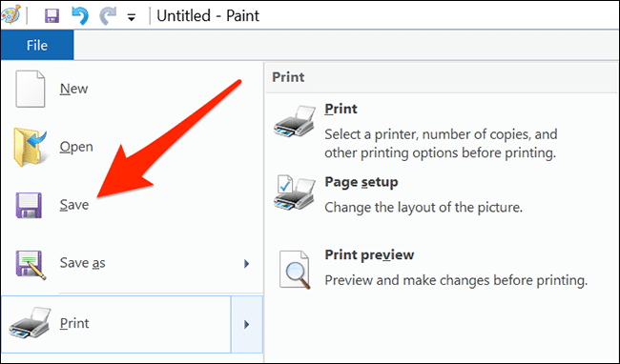Click the Page setup printer icon
Viewport: 620px width, 364px height.
(x=295, y=192)
